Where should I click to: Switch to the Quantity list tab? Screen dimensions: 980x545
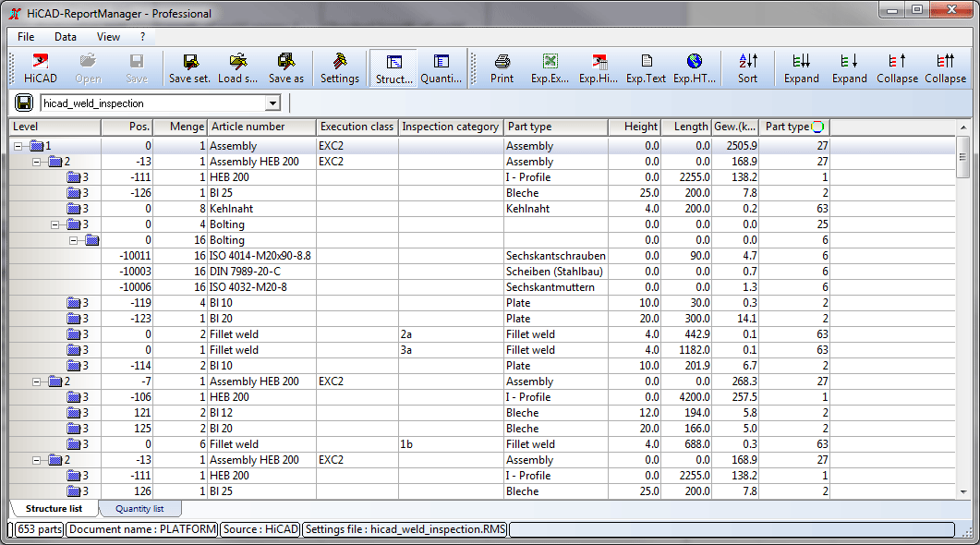pos(139,509)
